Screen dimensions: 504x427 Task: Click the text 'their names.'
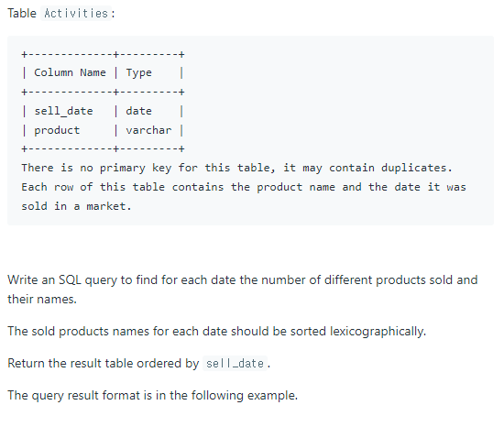(42, 299)
